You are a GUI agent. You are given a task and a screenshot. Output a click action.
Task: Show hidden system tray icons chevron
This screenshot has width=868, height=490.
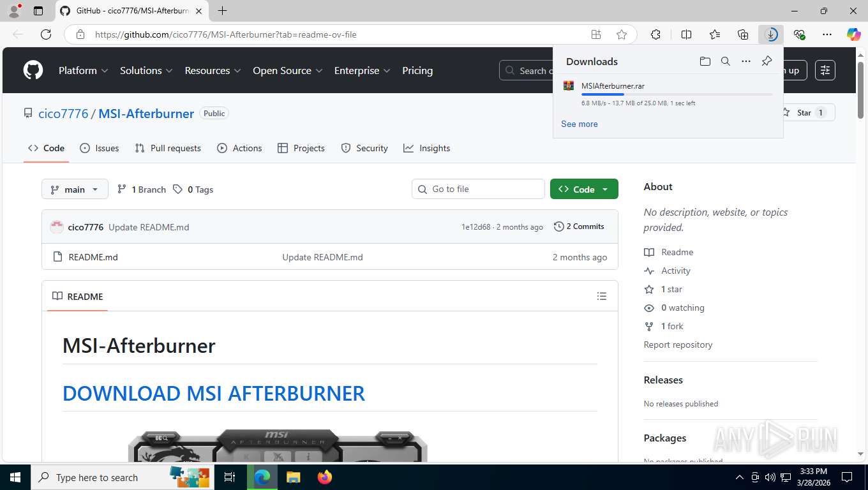740,477
